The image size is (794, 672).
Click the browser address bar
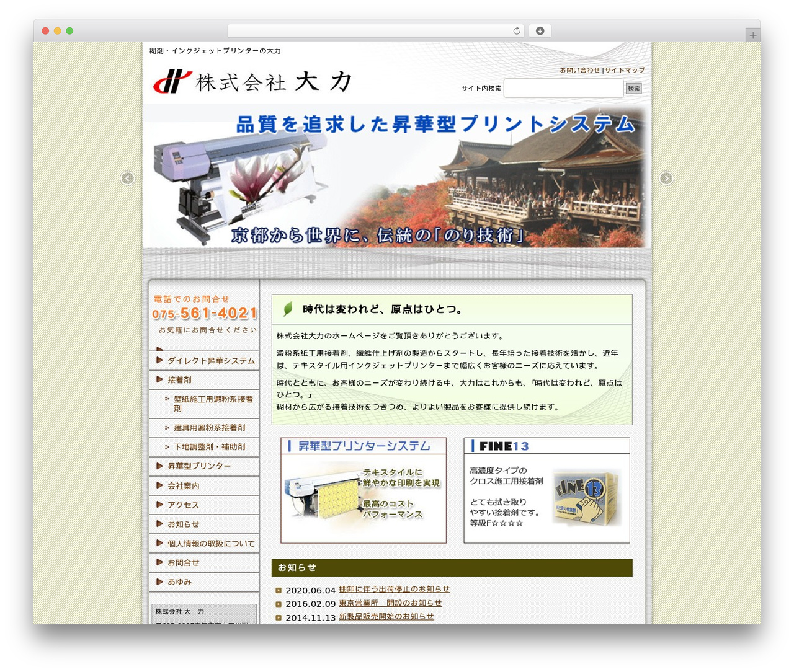pyautogui.click(x=376, y=31)
